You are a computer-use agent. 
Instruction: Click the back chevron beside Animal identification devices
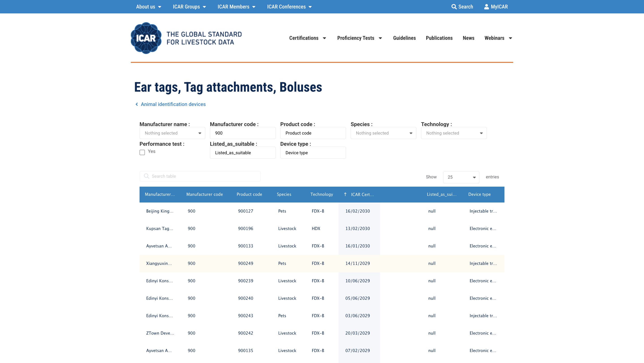[x=136, y=104]
